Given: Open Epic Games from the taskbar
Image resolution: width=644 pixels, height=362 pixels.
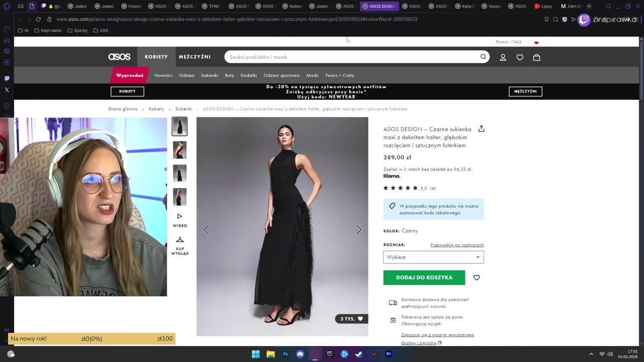Looking at the screenshot, I should click(x=330, y=354).
